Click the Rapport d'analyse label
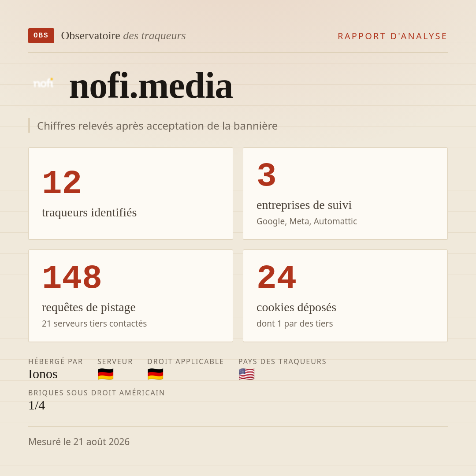The image size is (476, 476). click(x=393, y=36)
